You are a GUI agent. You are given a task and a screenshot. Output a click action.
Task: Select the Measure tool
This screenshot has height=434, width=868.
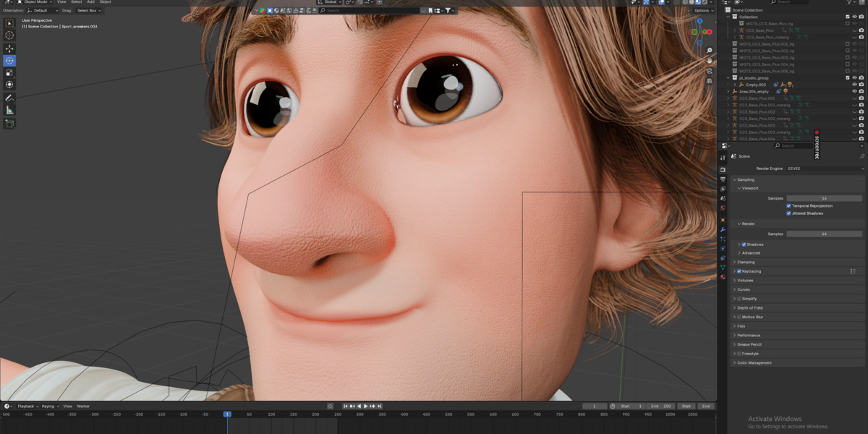click(x=9, y=110)
